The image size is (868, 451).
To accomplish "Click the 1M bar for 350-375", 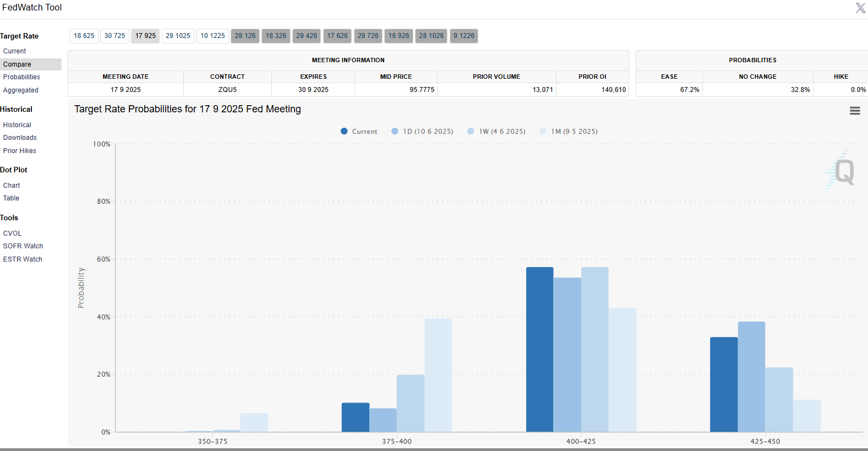I will (254, 423).
